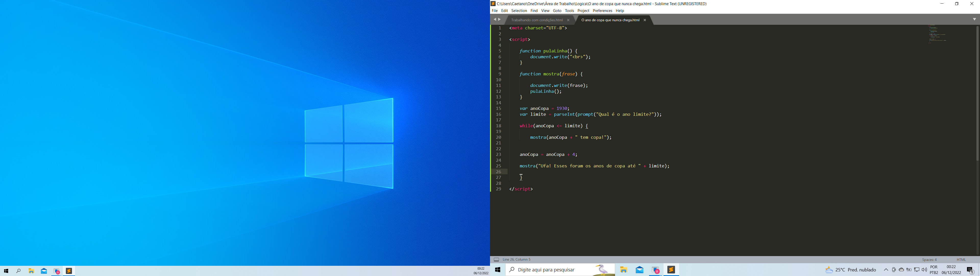Viewport: 980px width, 276px height.
Task: Open the Tools menu
Action: 570,11
